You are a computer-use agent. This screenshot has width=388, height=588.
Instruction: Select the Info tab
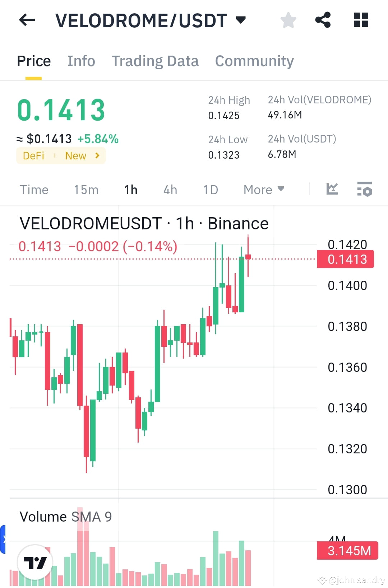81,61
